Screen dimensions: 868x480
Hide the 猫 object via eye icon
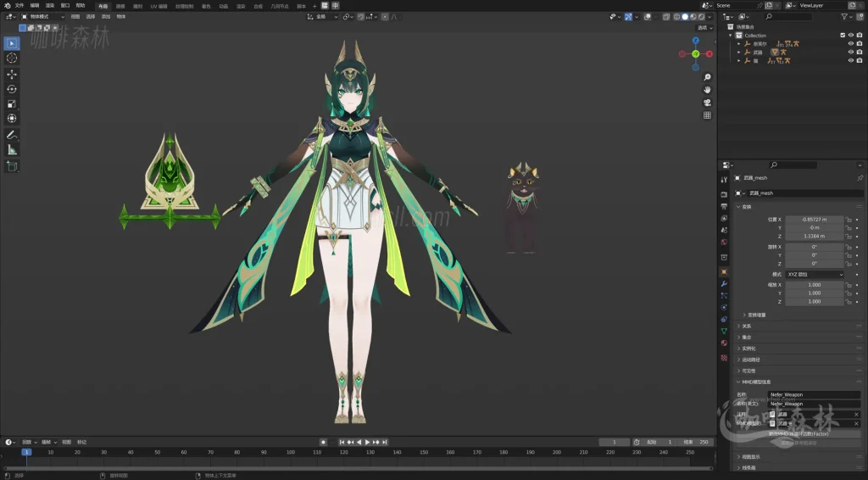click(x=851, y=60)
